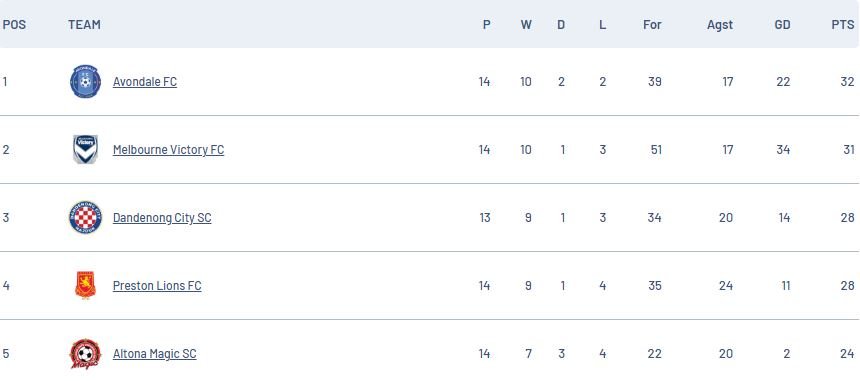The height and width of the screenshot is (381, 860).
Task: Click Avondale FC's 32 points value
Action: pos(847,82)
